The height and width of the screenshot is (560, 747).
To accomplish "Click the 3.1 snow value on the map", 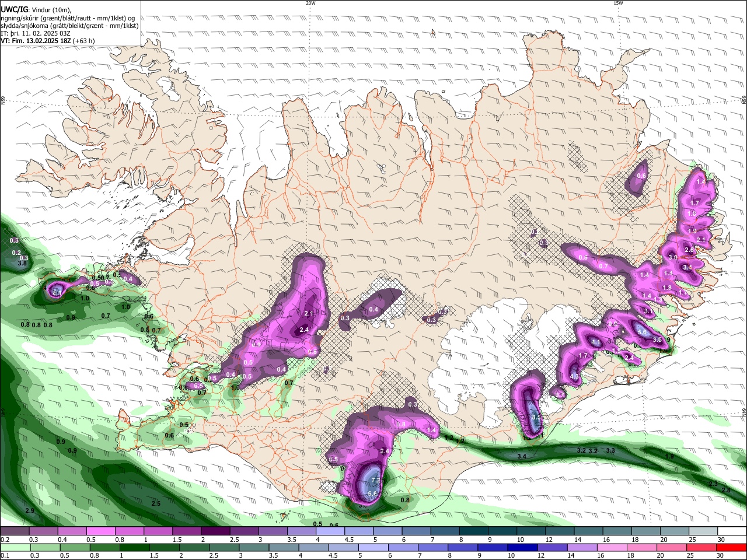I will tap(649, 312).
